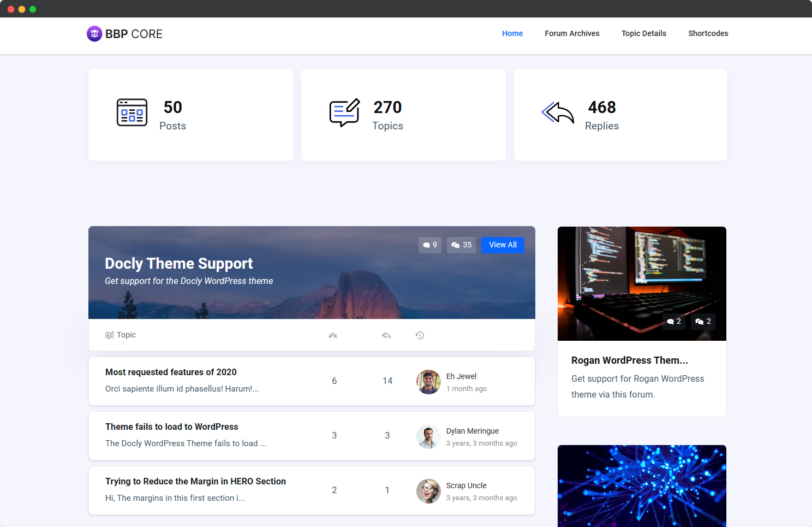Click the reply arrow icon in the list header
Viewport: 812px width, 527px height.
pyautogui.click(x=387, y=335)
